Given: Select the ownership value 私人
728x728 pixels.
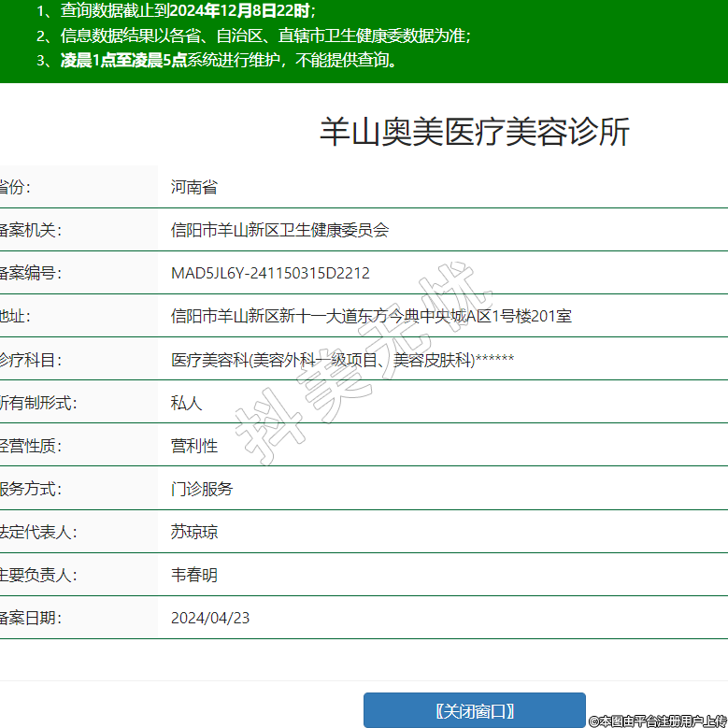Looking at the screenshot, I should coord(186,403).
